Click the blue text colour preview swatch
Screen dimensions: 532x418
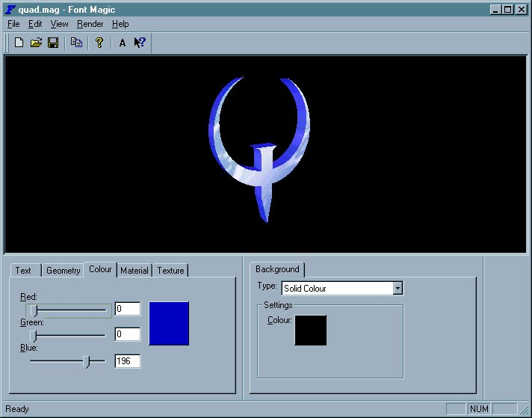pos(169,323)
